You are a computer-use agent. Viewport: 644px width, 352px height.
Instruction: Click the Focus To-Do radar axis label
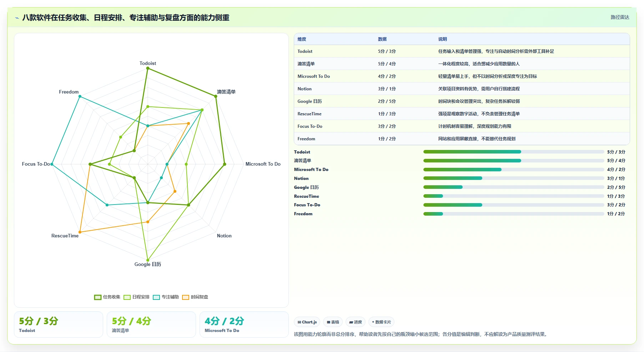click(x=36, y=164)
